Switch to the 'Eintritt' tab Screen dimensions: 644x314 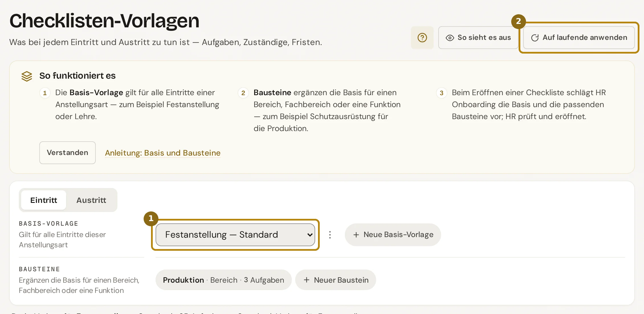click(44, 200)
